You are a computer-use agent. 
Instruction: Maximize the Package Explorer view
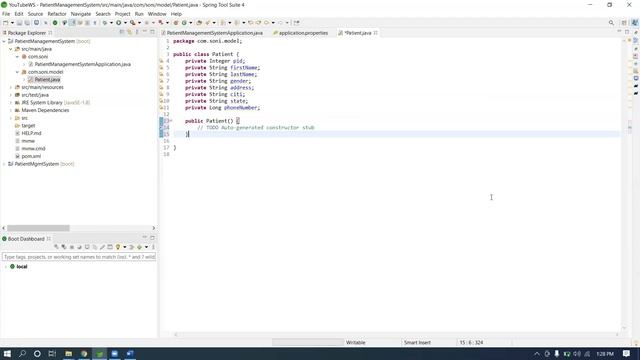[x=152, y=32]
